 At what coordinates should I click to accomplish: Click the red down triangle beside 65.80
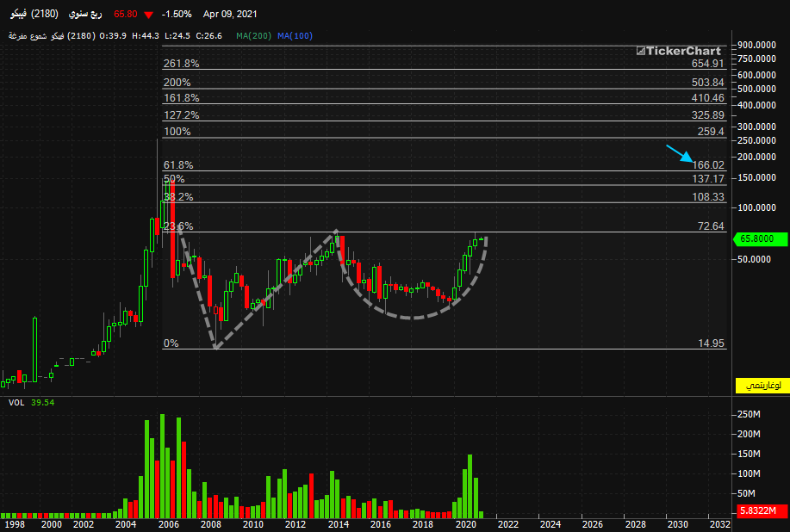coord(149,15)
